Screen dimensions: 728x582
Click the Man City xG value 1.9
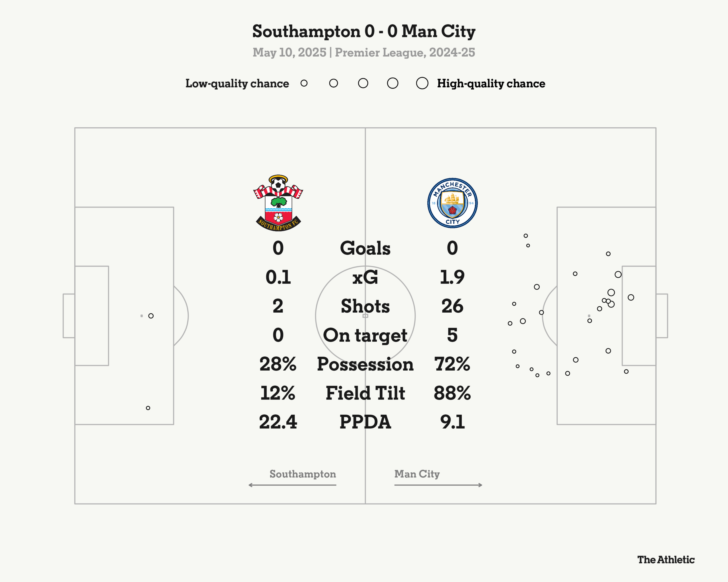[x=452, y=277]
